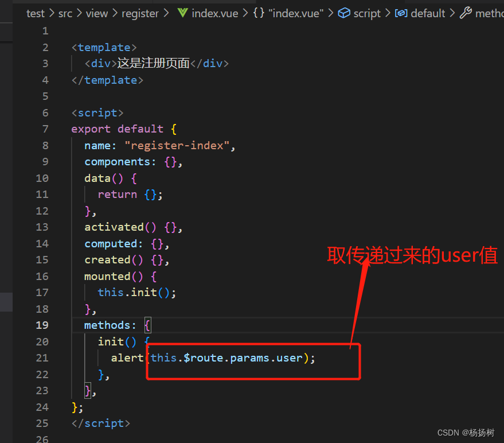Click the 'created()' hook name
Screen dimensions: 504x443
pos(114,260)
